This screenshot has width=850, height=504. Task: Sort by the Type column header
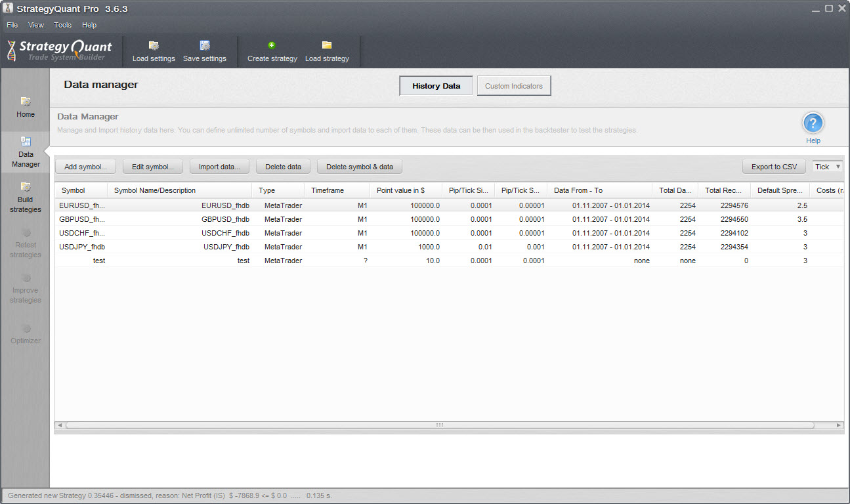[278, 190]
